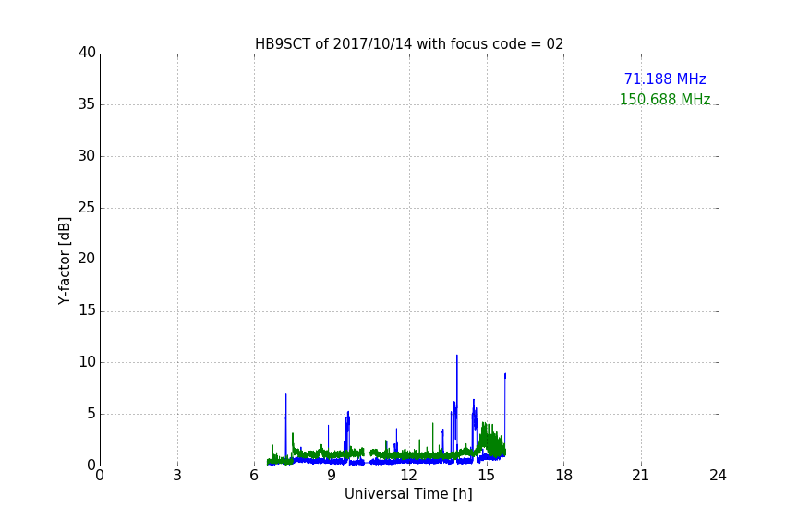Image resolution: width=798 pixels, height=532 pixels.
Task: Click the y-axis tick label 35
Action: click(87, 104)
